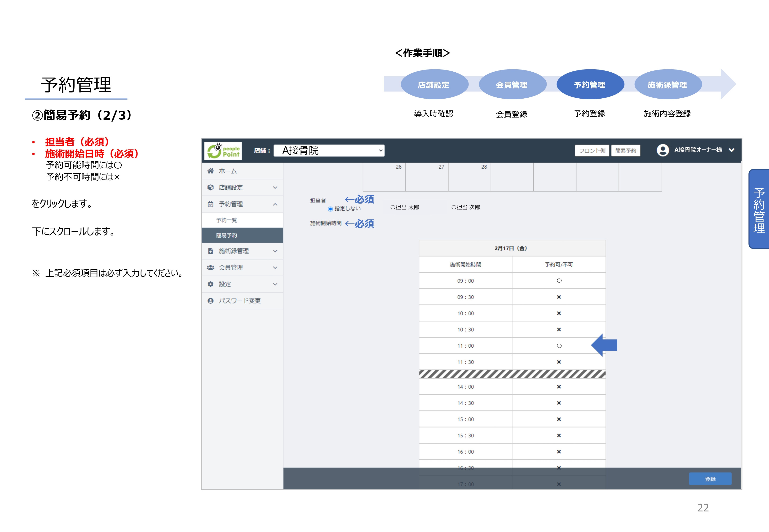Open 予約一覧 in the sidebar
The height and width of the screenshot is (532, 769).
(227, 220)
